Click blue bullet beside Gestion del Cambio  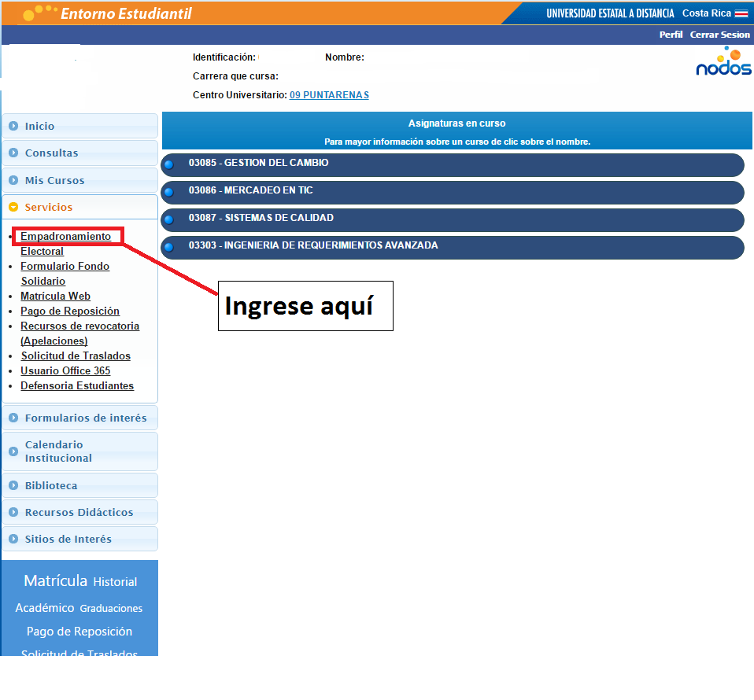168,164
